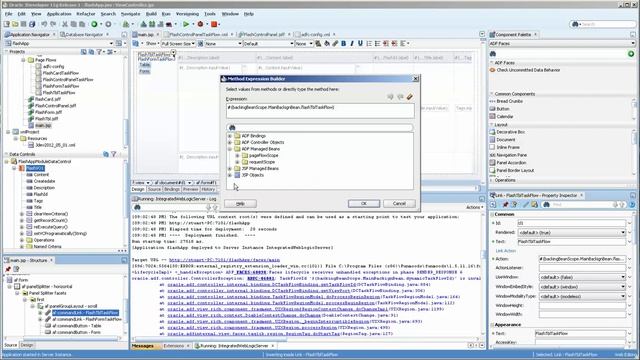Click the Underline formatting icon in editor toolbar

[x=360, y=43]
